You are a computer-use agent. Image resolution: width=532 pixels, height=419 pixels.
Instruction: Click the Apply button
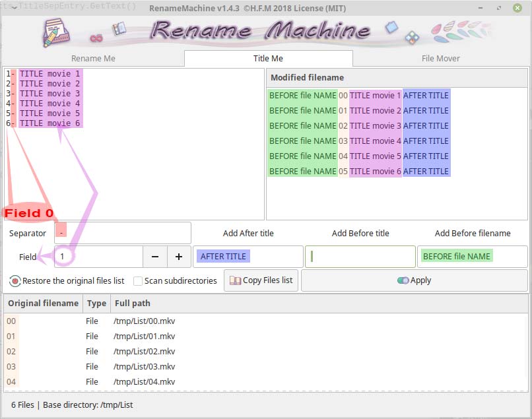[415, 280]
